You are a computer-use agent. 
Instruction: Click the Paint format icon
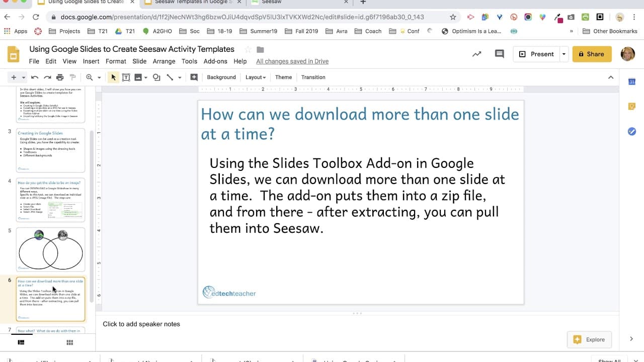(x=72, y=77)
